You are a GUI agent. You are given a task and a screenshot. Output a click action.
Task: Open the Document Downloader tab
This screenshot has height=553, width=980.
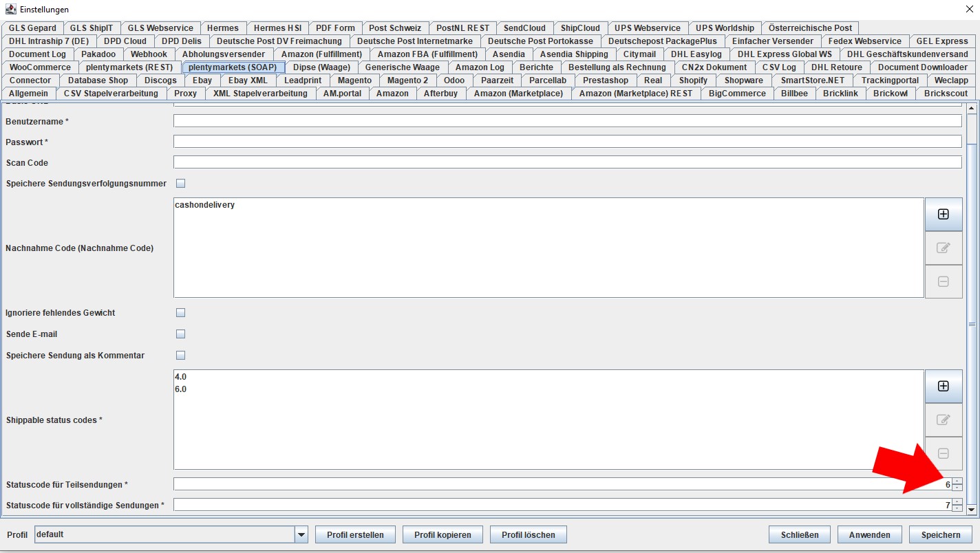(922, 67)
